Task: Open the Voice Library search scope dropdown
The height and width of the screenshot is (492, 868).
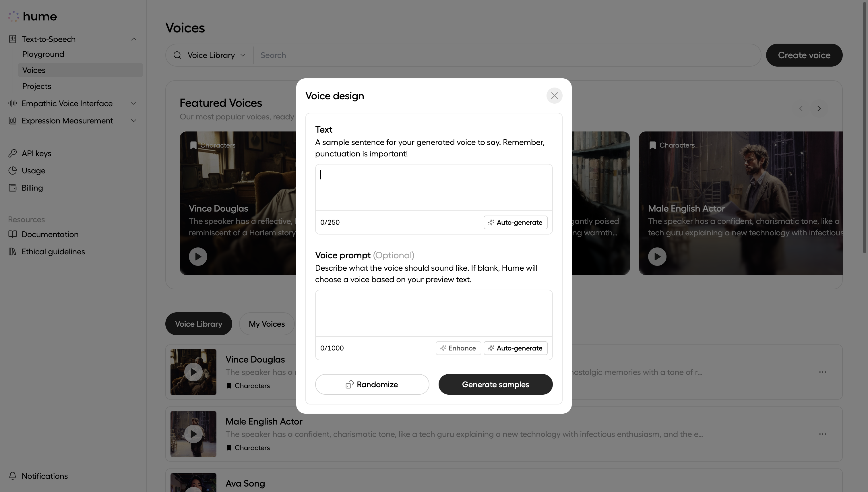Action: (x=216, y=55)
